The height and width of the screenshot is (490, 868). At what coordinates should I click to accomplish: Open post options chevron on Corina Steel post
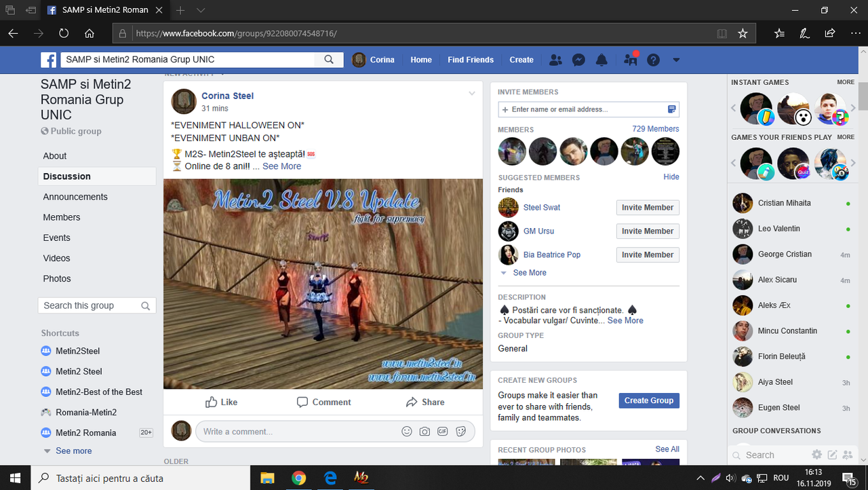(472, 94)
